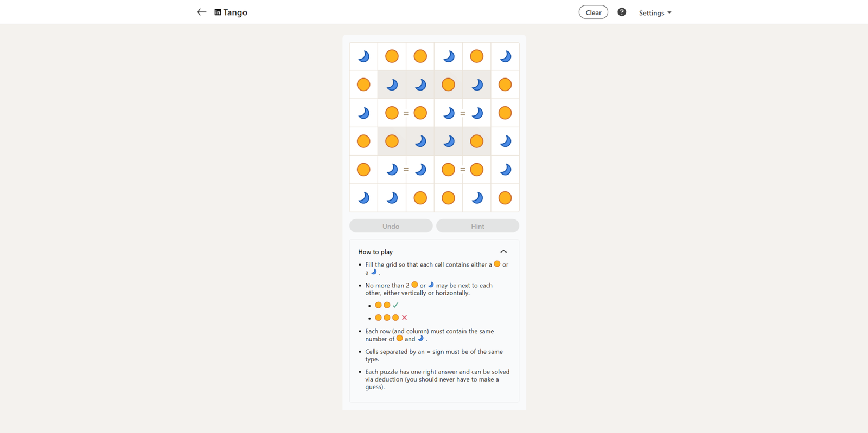Toggle the moon in fourth row, last column
Image resolution: width=868 pixels, height=433 pixels.
point(505,141)
